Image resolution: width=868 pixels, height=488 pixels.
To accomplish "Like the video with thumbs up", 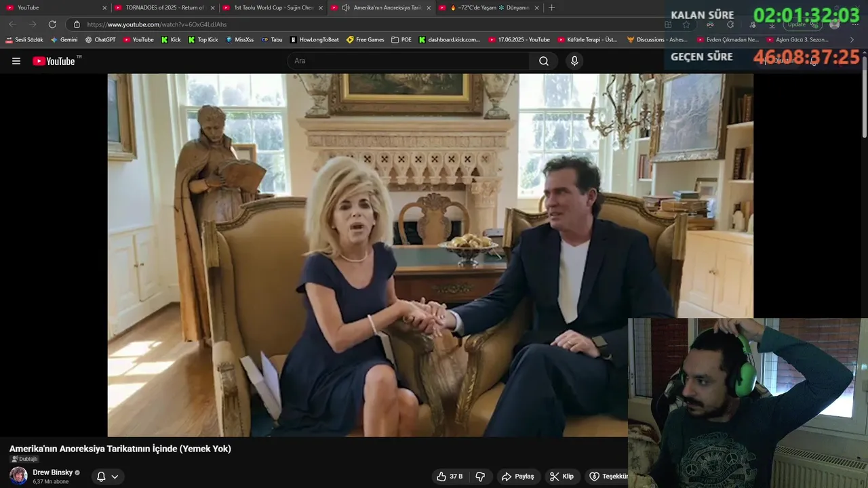I will tap(450, 476).
